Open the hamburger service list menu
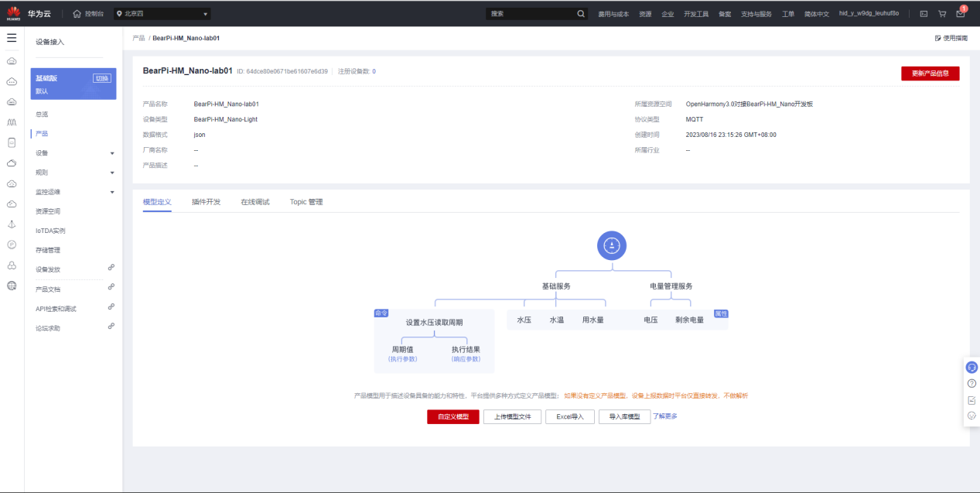Screen dimensions: 980x493 click(12, 37)
